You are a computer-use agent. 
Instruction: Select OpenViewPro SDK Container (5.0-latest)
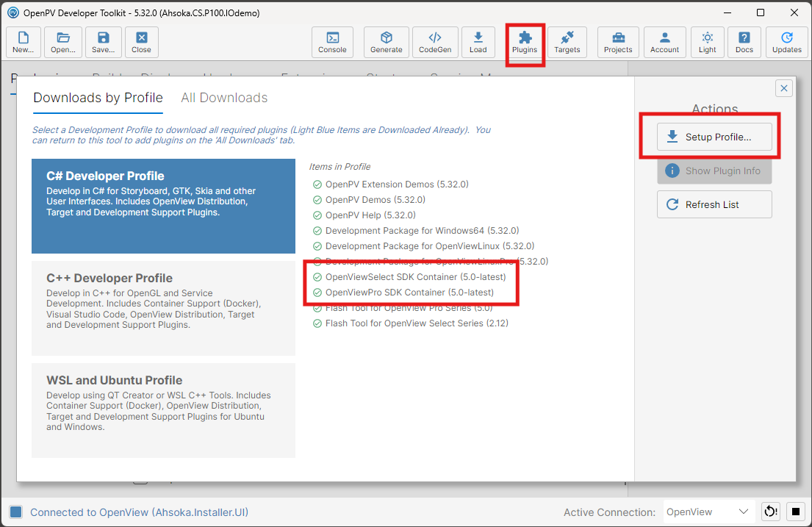[x=409, y=293]
